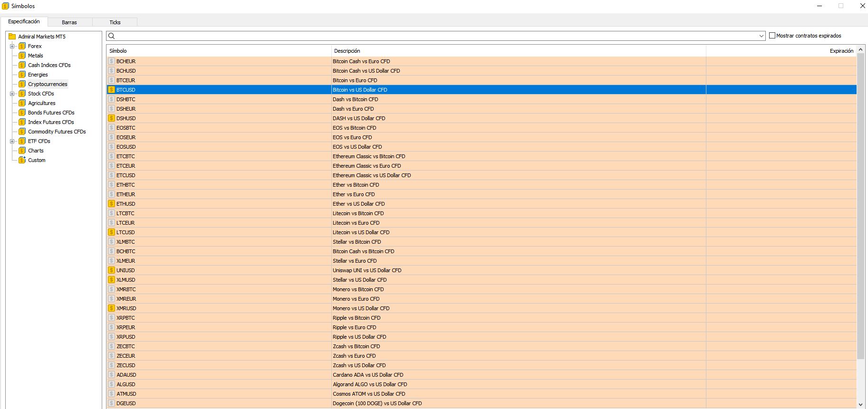
Task: Enable Mostrar contratos expirados checkbox
Action: (x=772, y=36)
